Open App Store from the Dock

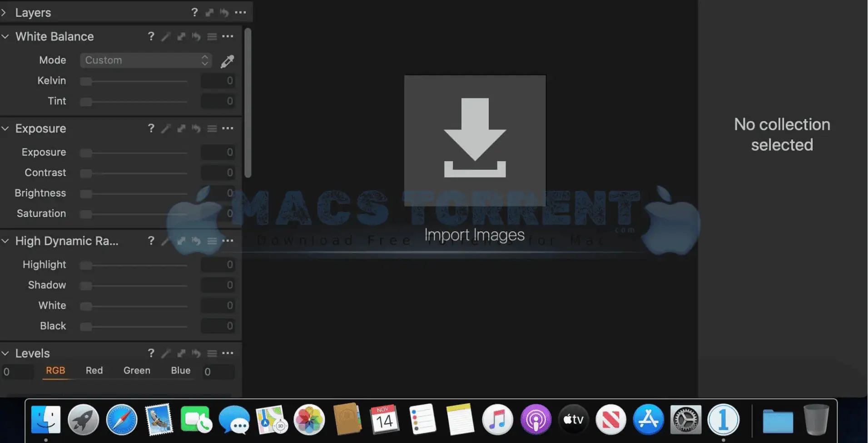tap(648, 419)
